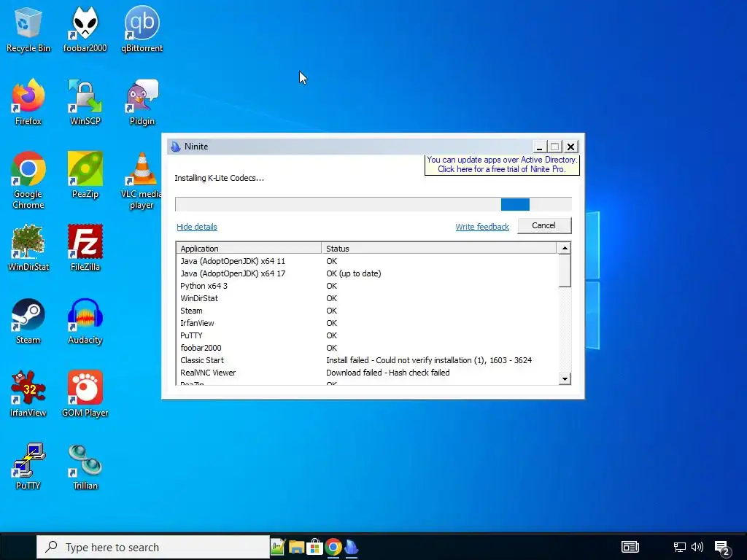Select the Python x64 3 row
This screenshot has width=747, height=560.
366,286
